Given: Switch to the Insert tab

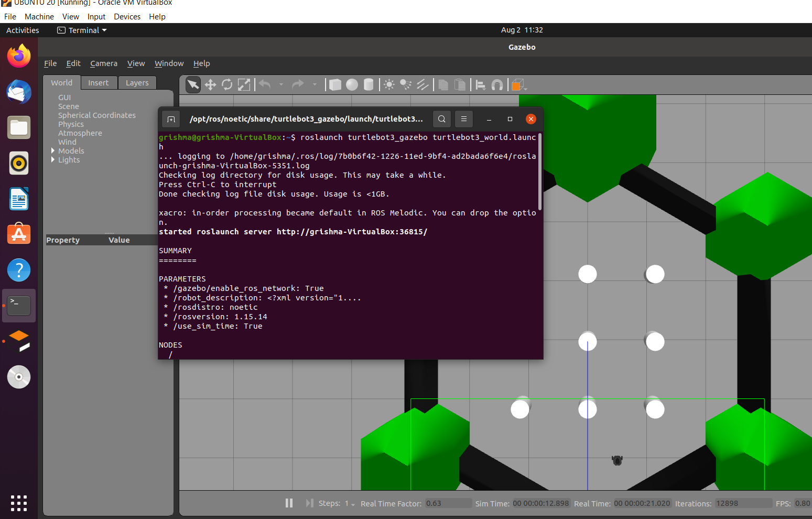Looking at the screenshot, I should coord(99,83).
